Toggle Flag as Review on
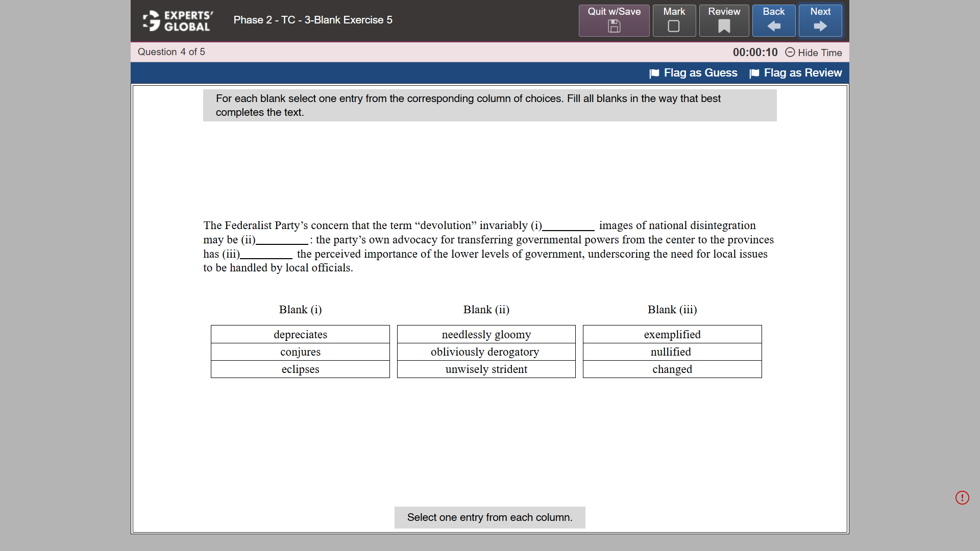The image size is (980, 551). pyautogui.click(x=803, y=73)
